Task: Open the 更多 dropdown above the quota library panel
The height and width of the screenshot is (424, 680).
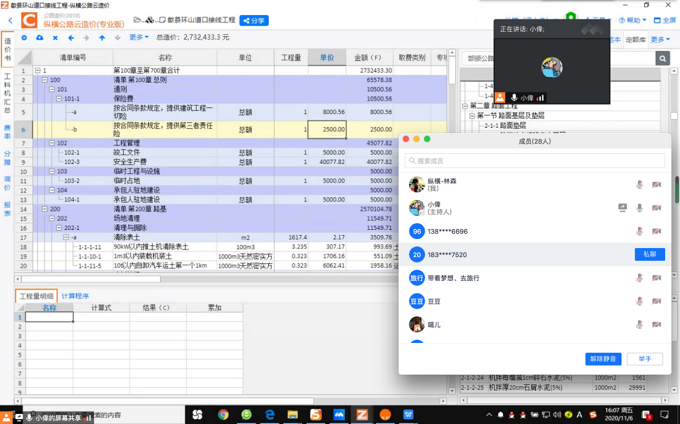Action: pyautogui.click(x=660, y=39)
